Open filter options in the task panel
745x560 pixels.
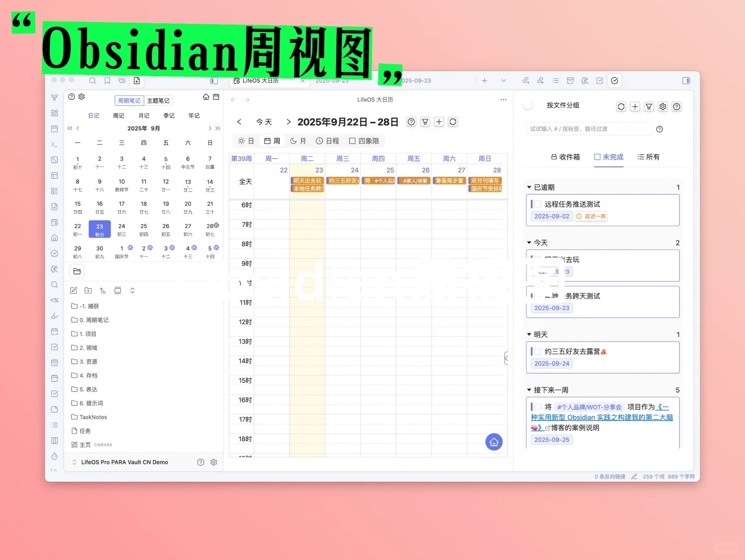[x=649, y=106]
